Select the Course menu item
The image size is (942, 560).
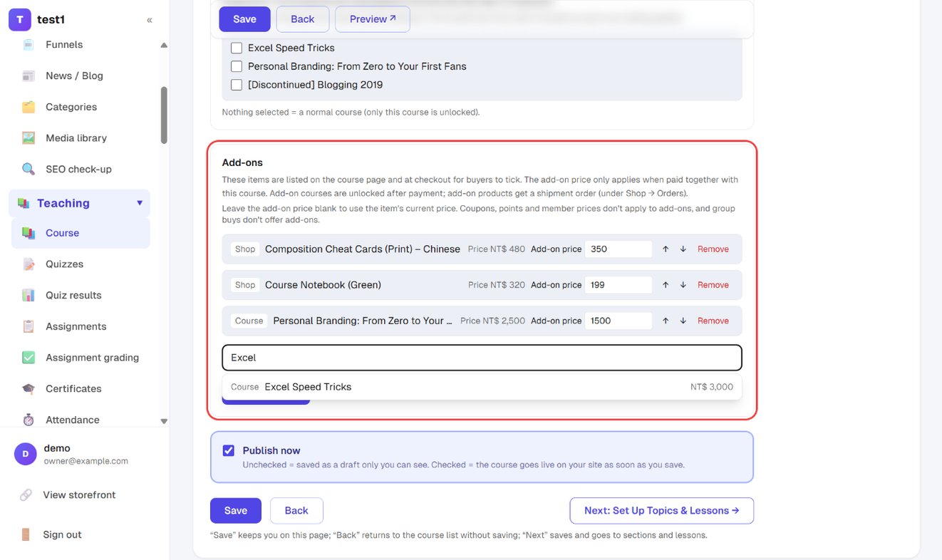coord(81,233)
